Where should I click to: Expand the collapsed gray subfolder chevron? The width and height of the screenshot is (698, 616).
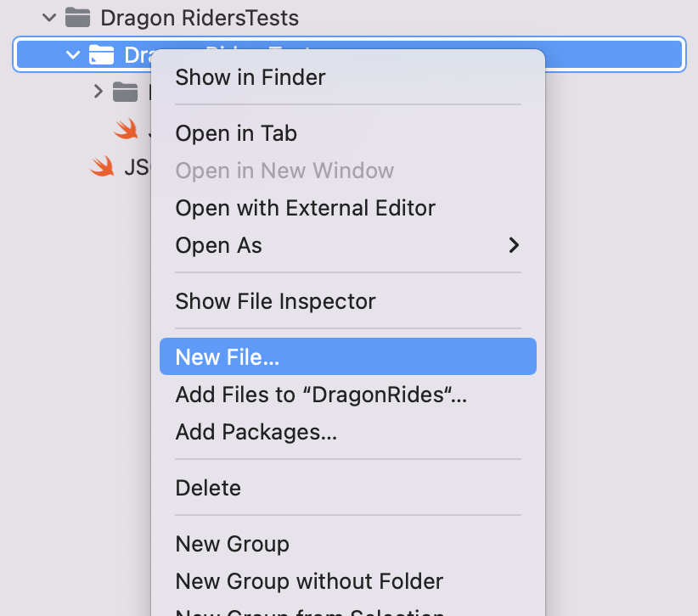[x=99, y=92]
